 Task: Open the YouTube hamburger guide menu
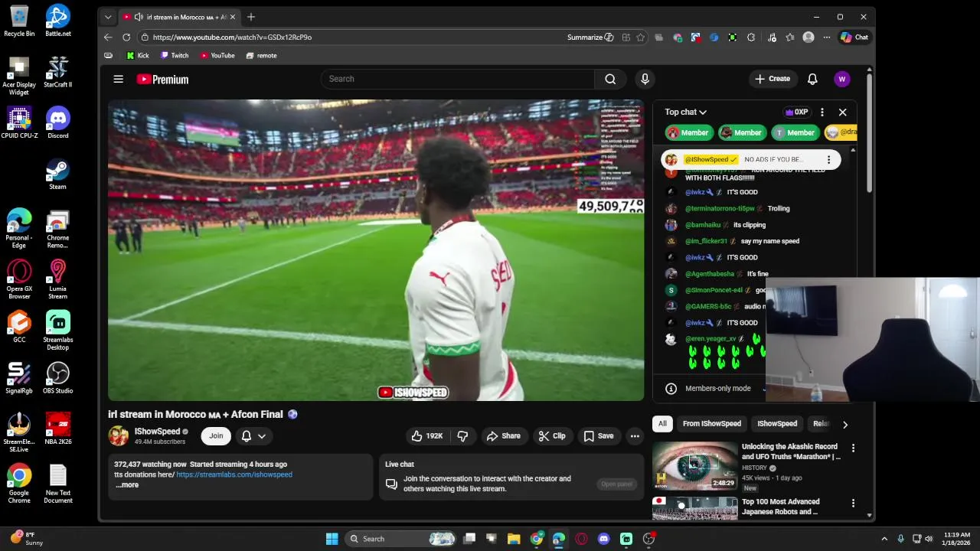click(118, 79)
